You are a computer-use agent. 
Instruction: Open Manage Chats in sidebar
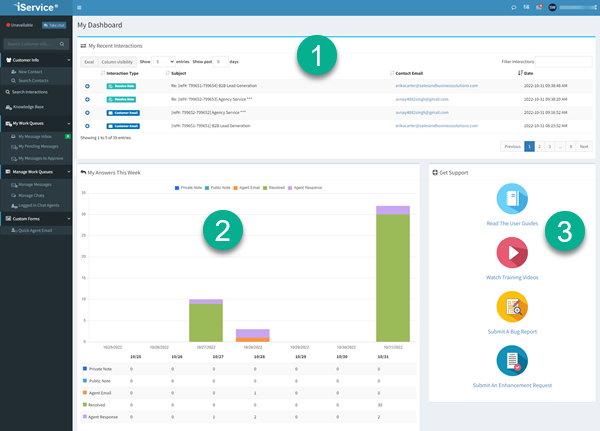point(28,196)
